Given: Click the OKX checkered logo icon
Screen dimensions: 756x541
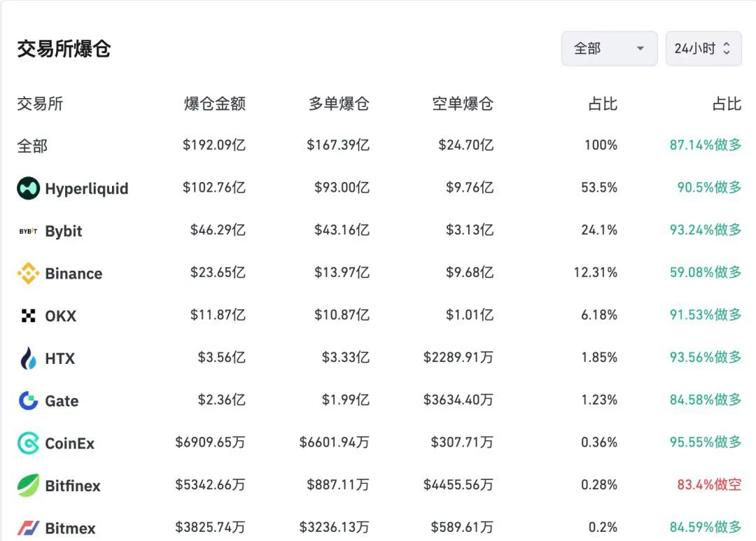Looking at the screenshot, I should pyautogui.click(x=29, y=316).
